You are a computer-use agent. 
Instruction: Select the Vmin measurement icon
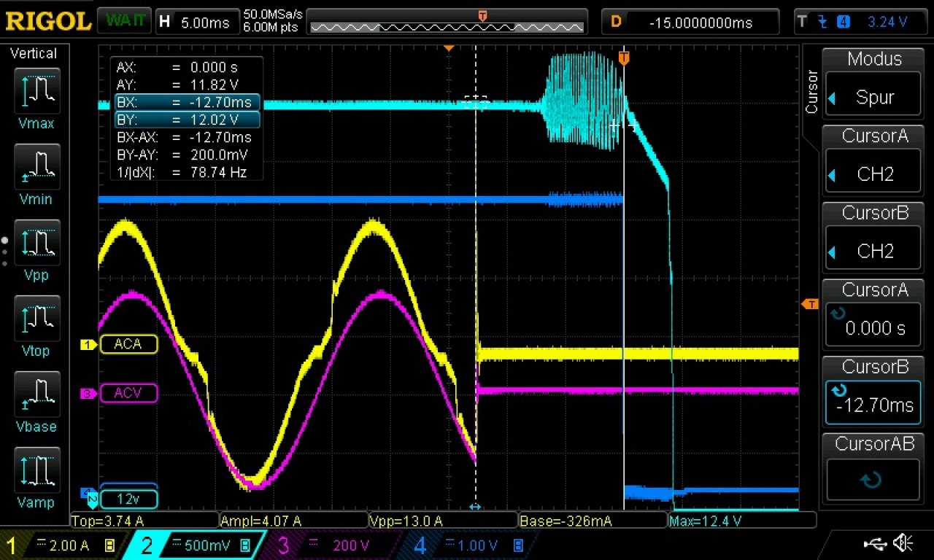(36, 167)
